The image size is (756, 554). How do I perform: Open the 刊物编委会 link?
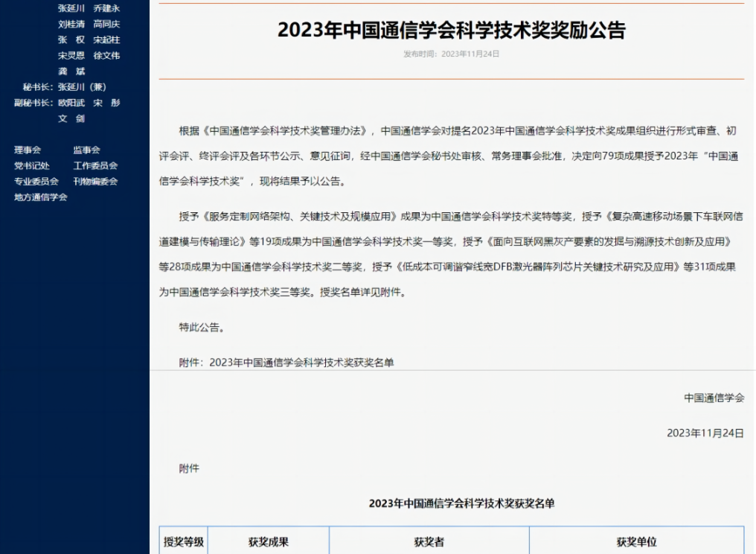click(95, 181)
